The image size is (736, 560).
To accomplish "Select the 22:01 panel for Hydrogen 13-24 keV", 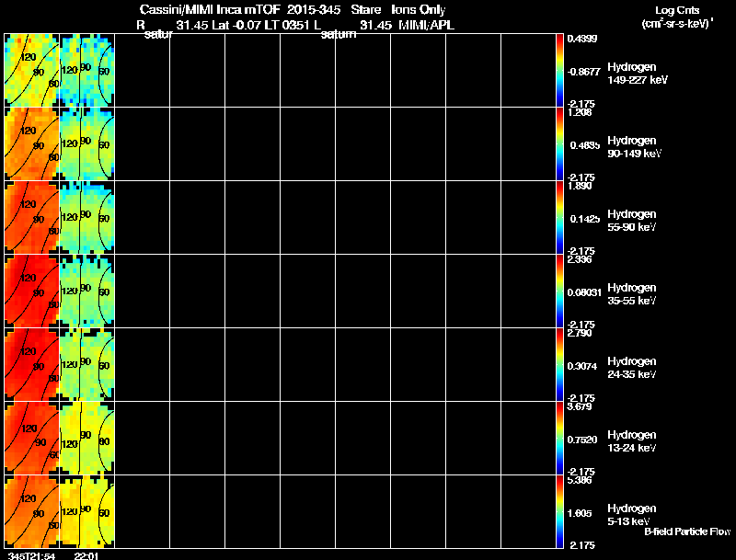I will tap(87, 439).
